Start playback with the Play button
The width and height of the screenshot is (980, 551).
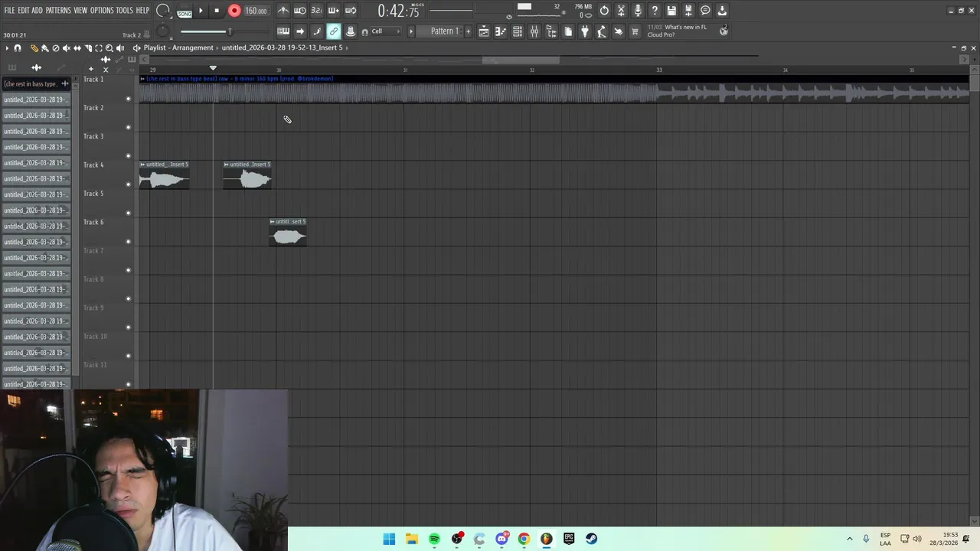(x=201, y=11)
